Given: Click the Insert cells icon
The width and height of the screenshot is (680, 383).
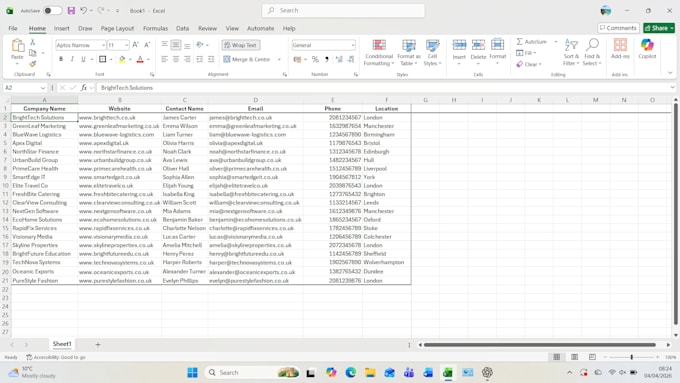Looking at the screenshot, I should pyautogui.click(x=459, y=45).
